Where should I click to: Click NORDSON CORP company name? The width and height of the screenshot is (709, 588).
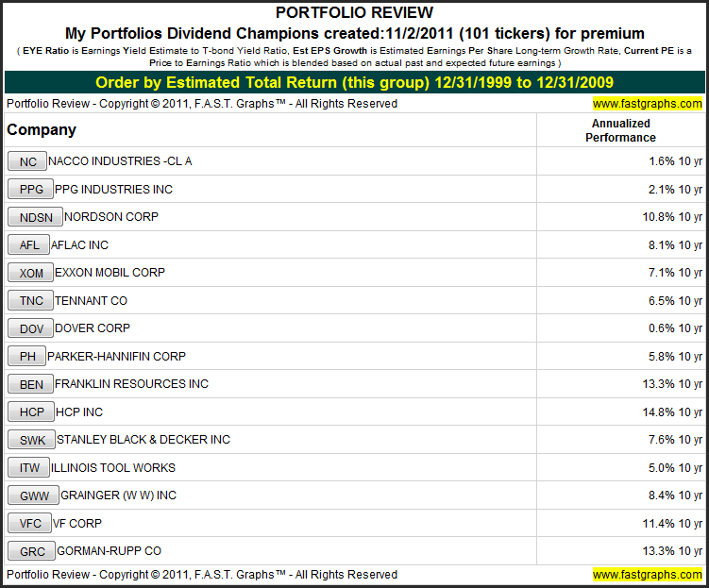pos(111,217)
